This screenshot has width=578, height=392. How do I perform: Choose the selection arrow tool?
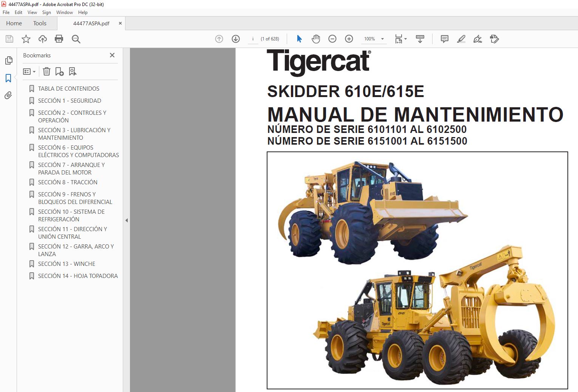(x=299, y=39)
